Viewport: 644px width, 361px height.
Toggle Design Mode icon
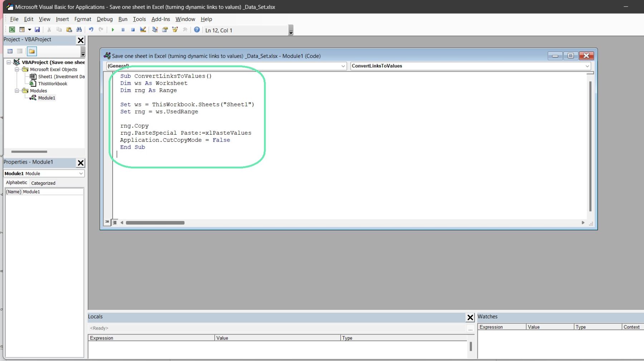[x=143, y=30]
